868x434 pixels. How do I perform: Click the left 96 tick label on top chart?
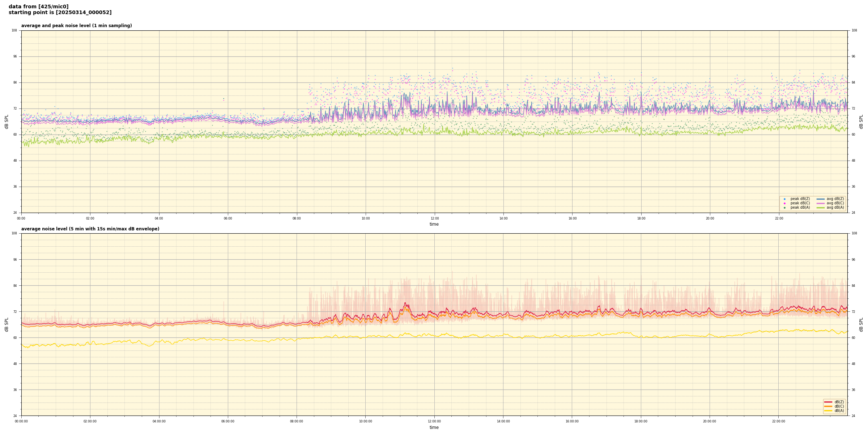point(14,56)
